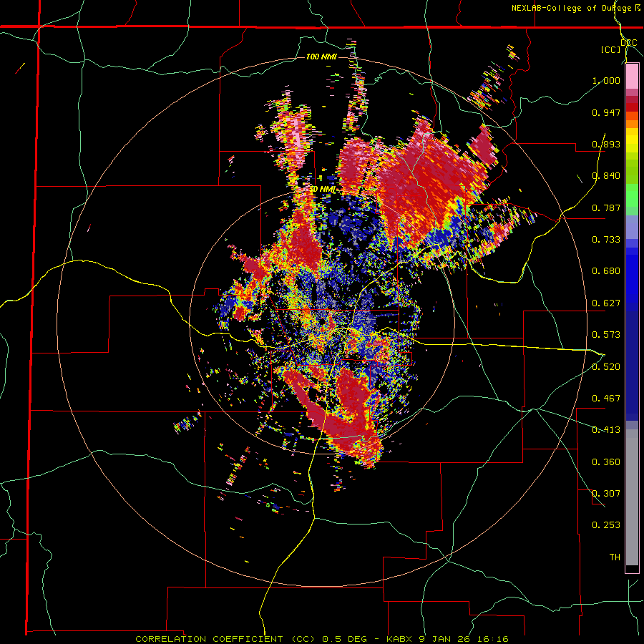This screenshot has height=644, width=644.
Task: Click the yellow segment of the color scale
Action: click(x=632, y=140)
